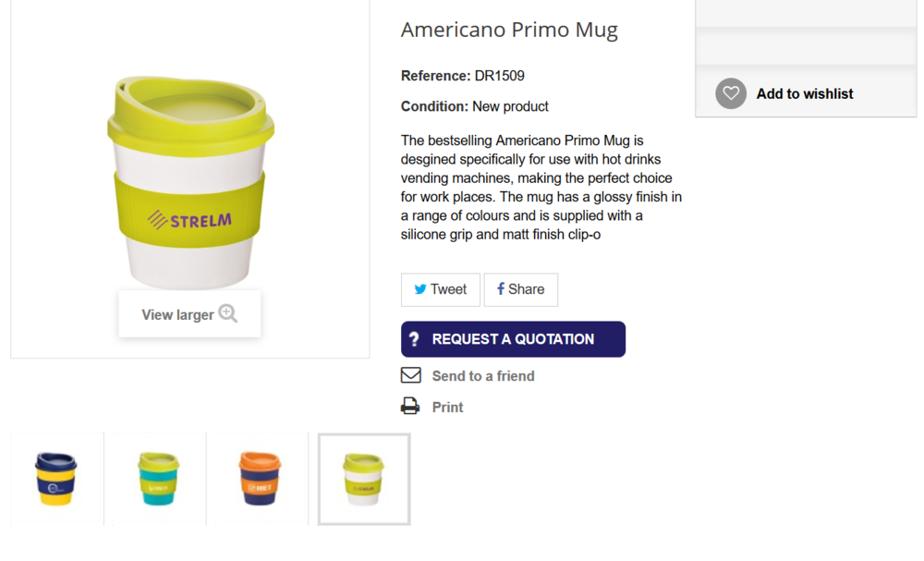Click the Add to wishlist label
Screen dimensions: 924x561
point(806,93)
